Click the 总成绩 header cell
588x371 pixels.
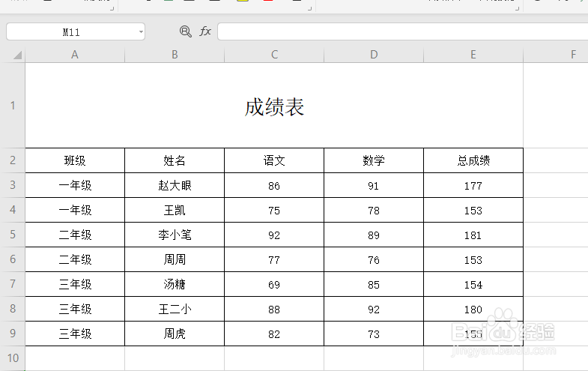(473, 160)
